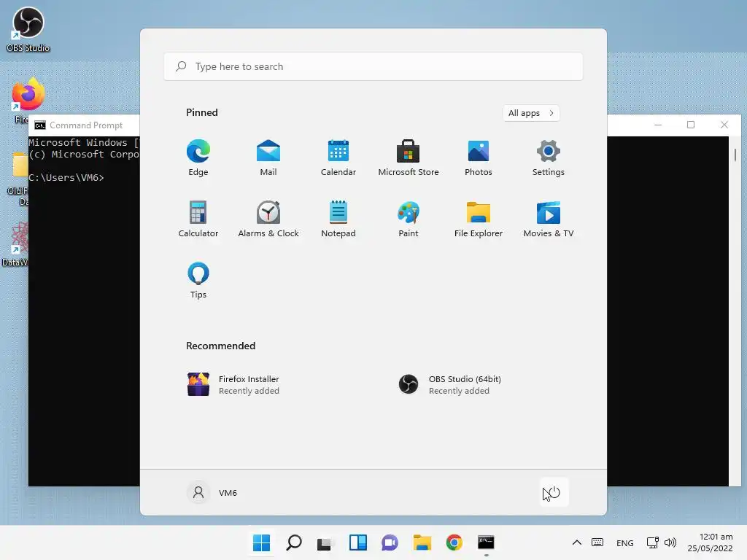The height and width of the screenshot is (560, 747).
Task: Open Movies & TV app
Action: tap(549, 219)
